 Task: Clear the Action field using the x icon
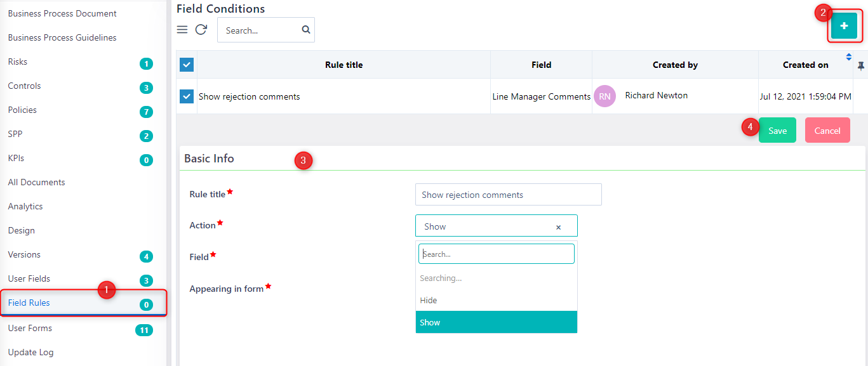pos(558,226)
